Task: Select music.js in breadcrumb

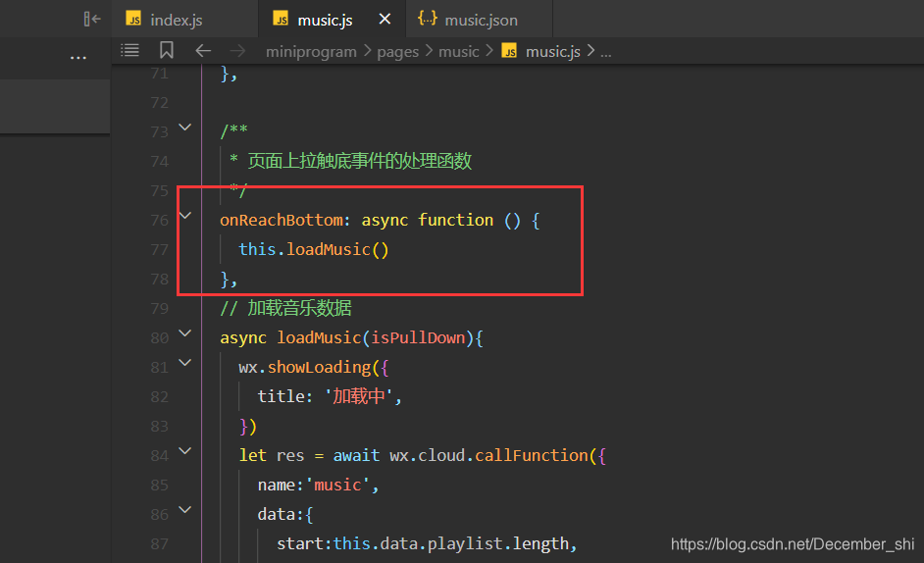Action: 553,52
